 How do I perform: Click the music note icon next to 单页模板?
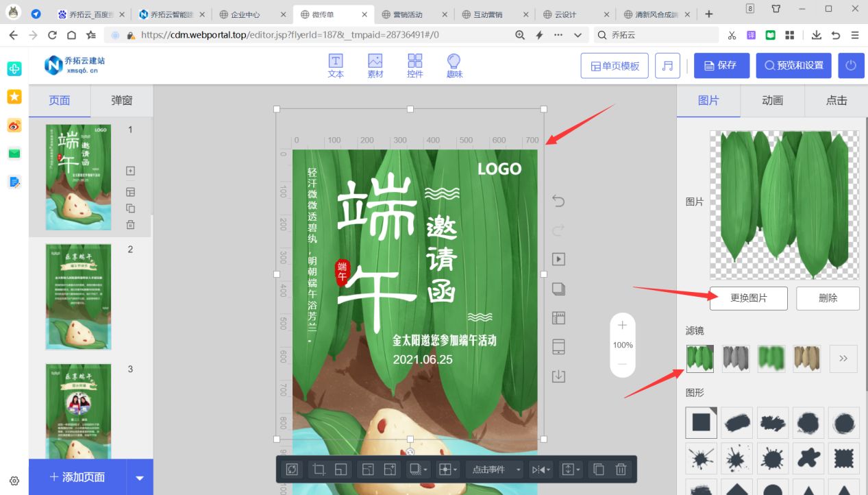pyautogui.click(x=667, y=65)
